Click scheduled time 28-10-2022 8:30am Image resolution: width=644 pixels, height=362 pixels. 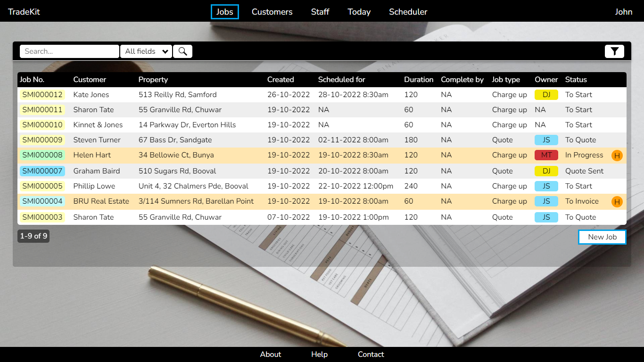coord(353,95)
